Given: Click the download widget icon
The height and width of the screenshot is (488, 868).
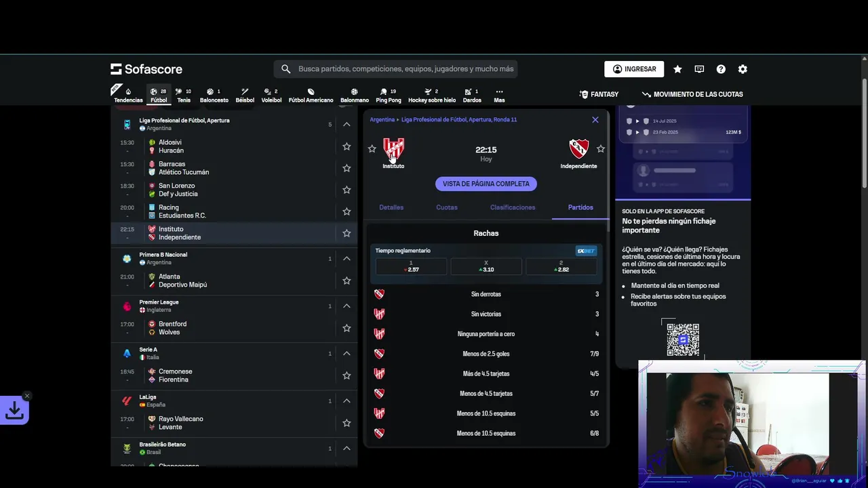Looking at the screenshot, I should coord(14,411).
